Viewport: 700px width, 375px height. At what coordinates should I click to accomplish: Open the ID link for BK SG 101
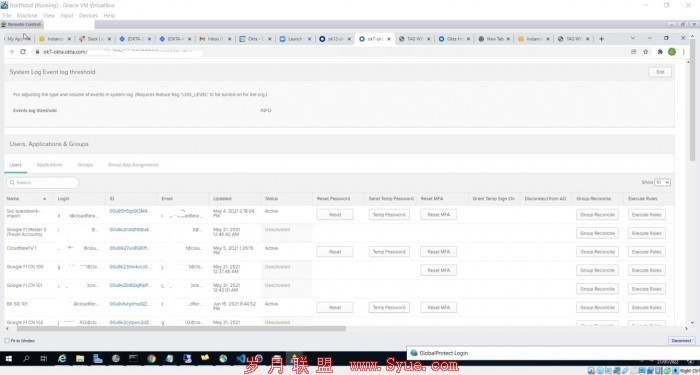click(130, 304)
